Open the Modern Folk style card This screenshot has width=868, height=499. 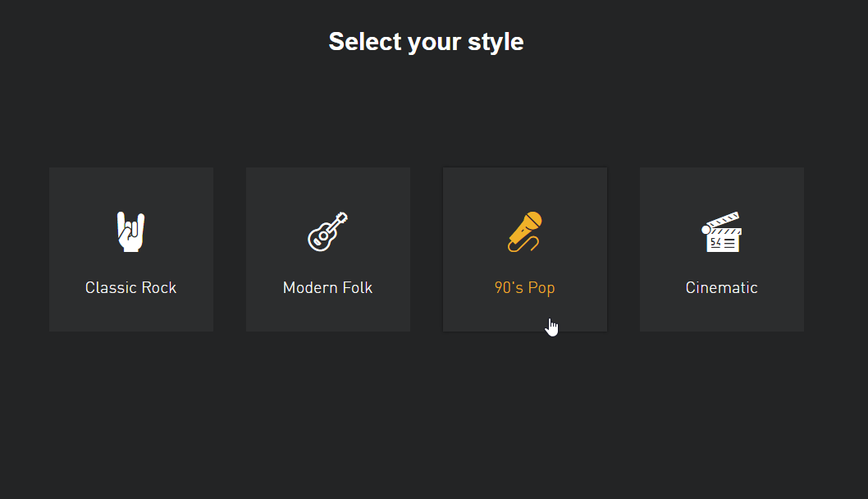pos(328,249)
